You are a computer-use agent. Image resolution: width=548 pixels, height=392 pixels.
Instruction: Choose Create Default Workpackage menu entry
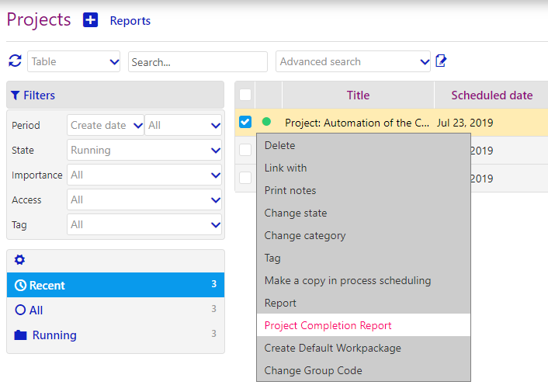363,348
